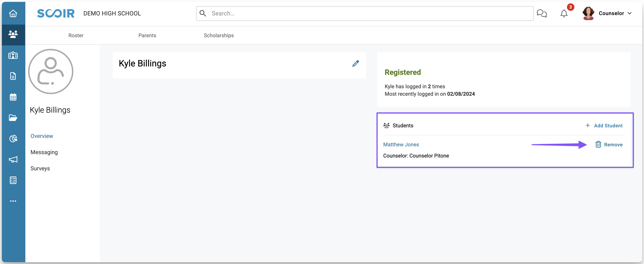
Task: Go to home via sidebar house icon
Action: coord(13,14)
